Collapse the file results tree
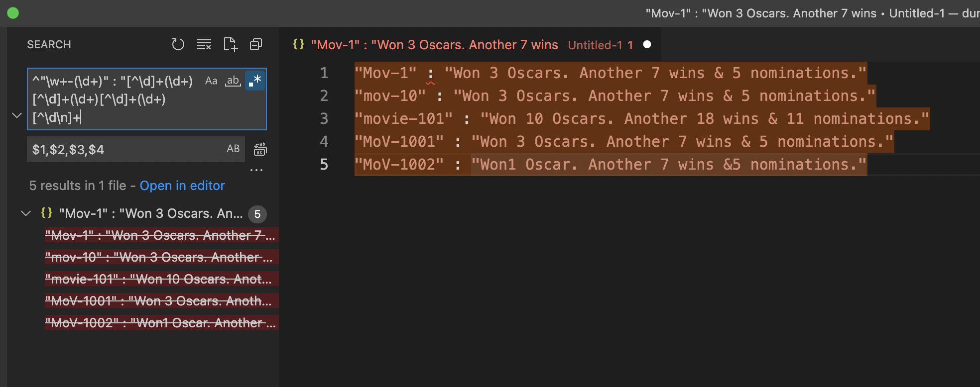 coord(26,213)
